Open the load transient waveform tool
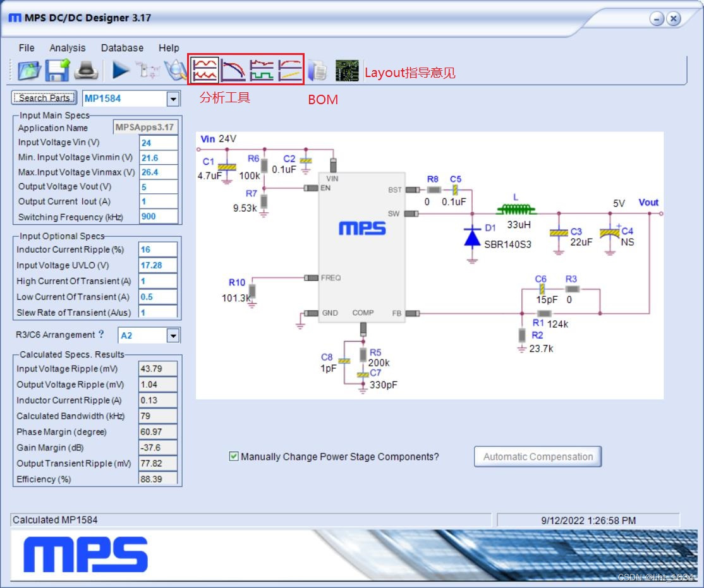Viewport: 704px width, 588px height. point(261,70)
